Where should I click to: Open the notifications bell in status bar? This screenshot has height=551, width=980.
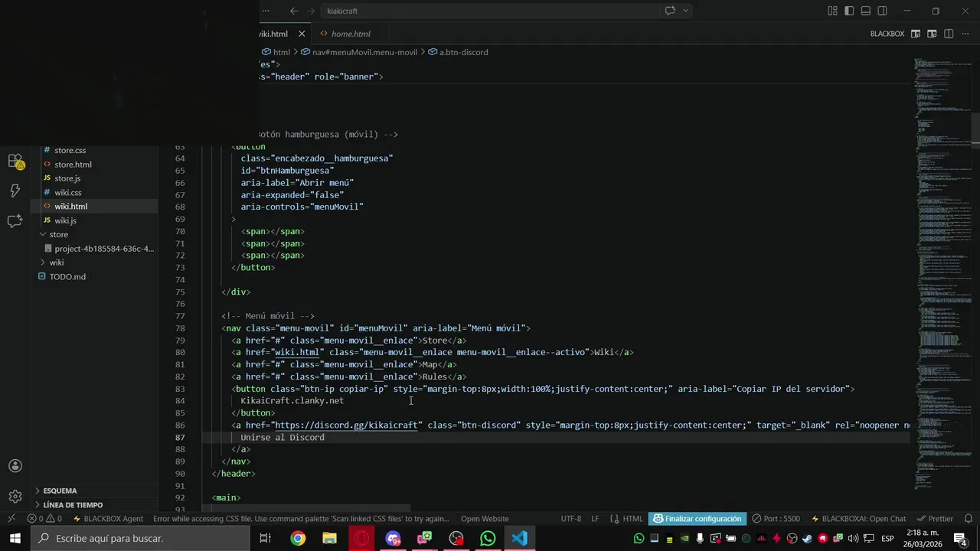pyautogui.click(x=969, y=519)
